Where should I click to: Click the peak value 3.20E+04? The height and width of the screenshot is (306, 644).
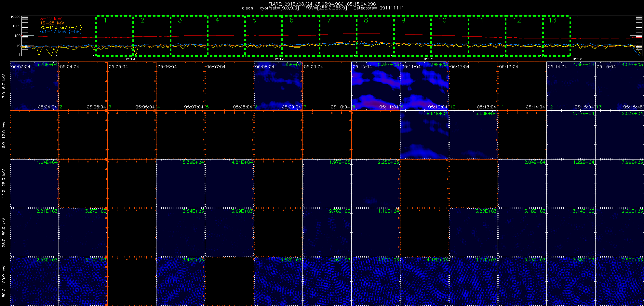[47, 64]
